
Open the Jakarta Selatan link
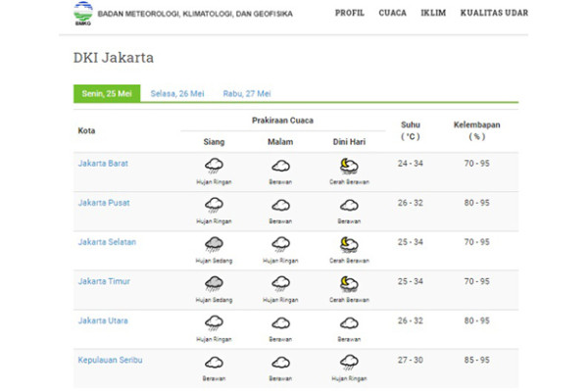pos(107,242)
